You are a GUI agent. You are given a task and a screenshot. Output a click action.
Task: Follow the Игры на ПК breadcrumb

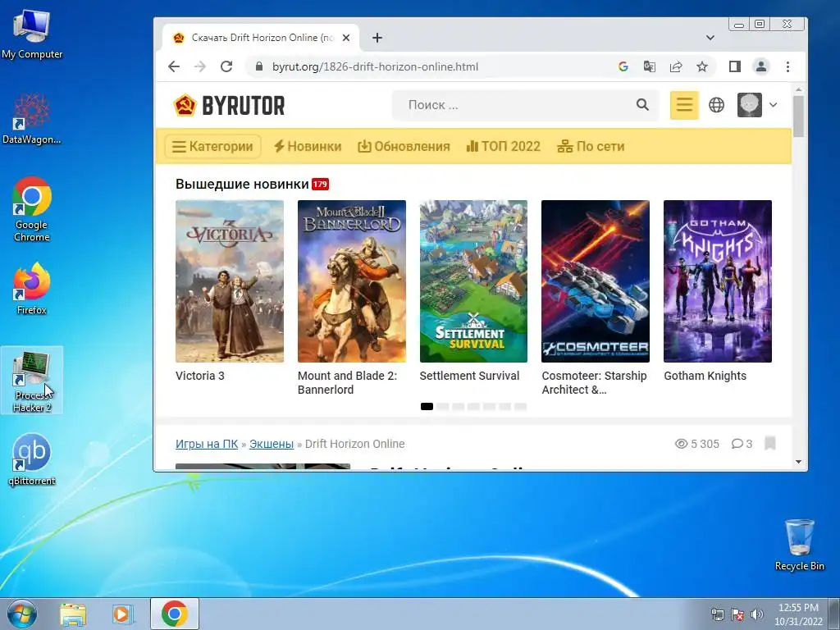point(207,444)
